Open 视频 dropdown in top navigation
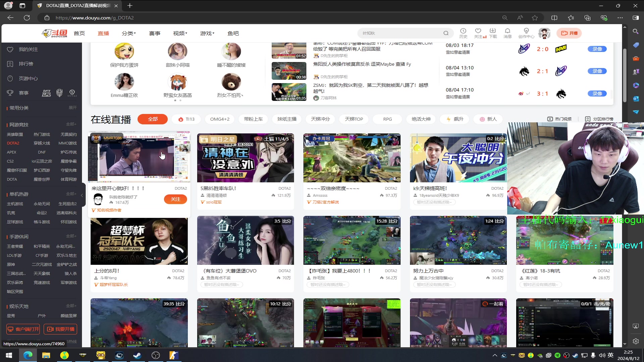The width and height of the screenshot is (644, 362). 180,33
